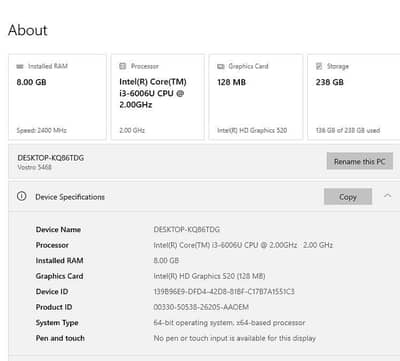Select Intel(R) HD Graphics 520 card caption

pyautogui.click(x=252, y=130)
